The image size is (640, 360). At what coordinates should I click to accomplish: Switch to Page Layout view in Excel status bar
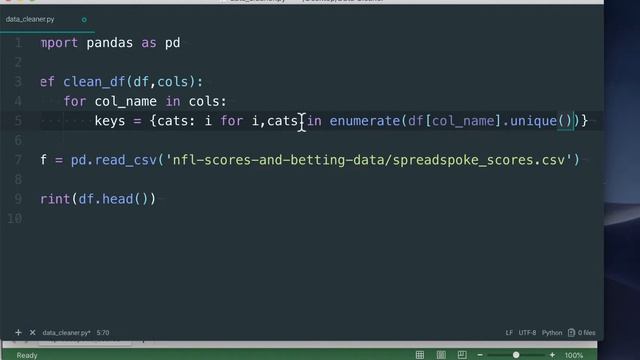pos(441,355)
